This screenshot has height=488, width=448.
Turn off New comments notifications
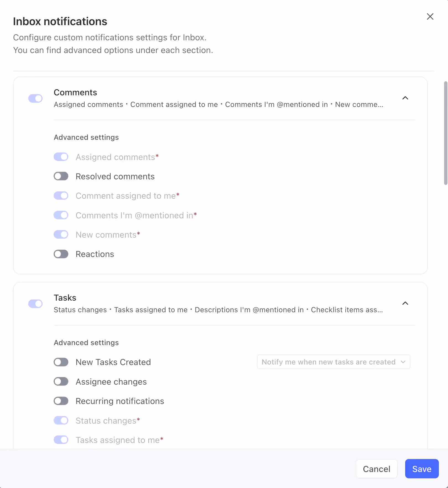click(x=61, y=234)
